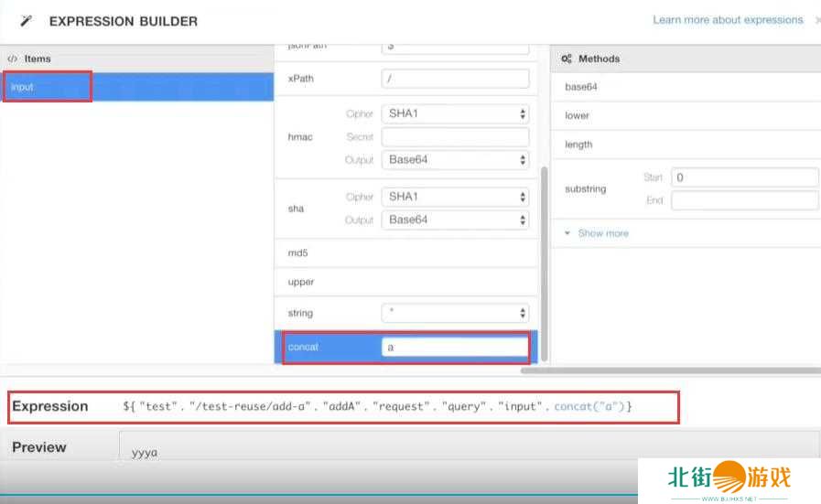The height and width of the screenshot is (504, 821).
Task: Choose the lower method
Action: (686, 116)
